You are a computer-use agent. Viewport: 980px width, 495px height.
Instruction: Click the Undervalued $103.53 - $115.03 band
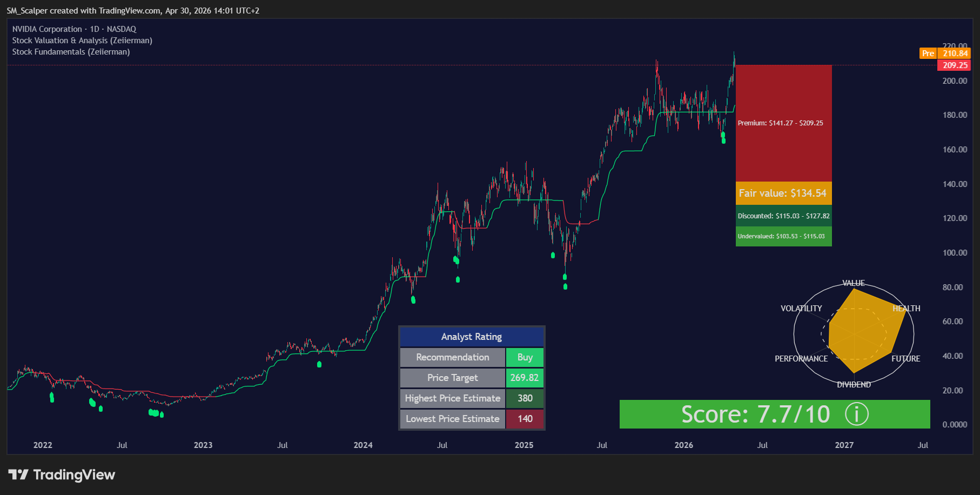click(783, 236)
